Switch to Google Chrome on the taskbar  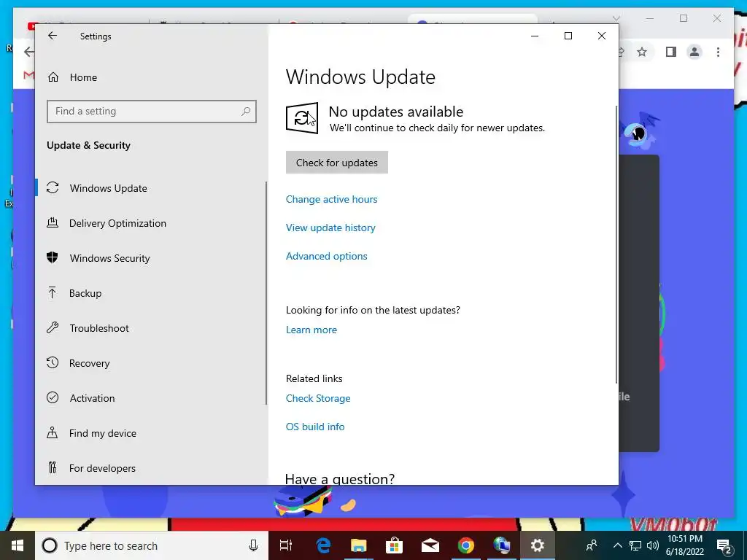(x=466, y=545)
